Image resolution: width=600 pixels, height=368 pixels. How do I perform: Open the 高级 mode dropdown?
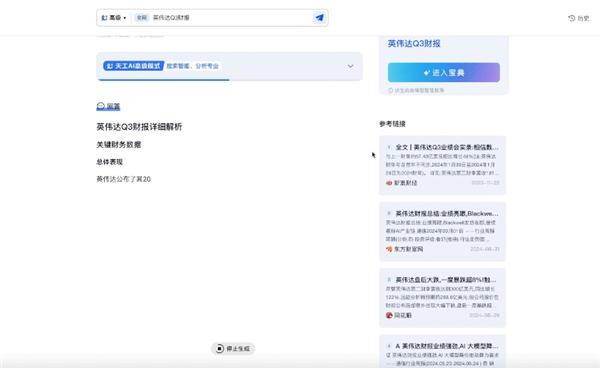tap(114, 18)
